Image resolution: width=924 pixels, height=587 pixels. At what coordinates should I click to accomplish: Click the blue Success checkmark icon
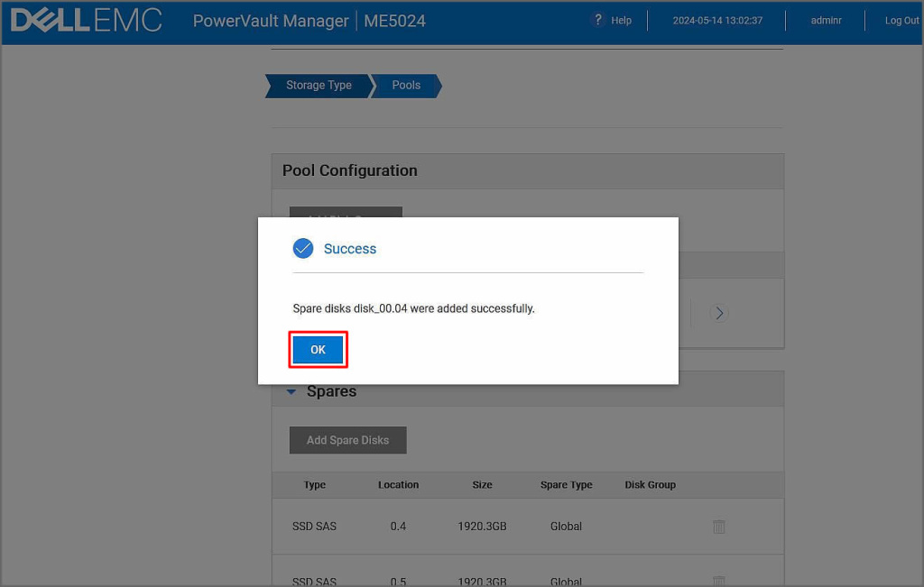click(x=303, y=249)
